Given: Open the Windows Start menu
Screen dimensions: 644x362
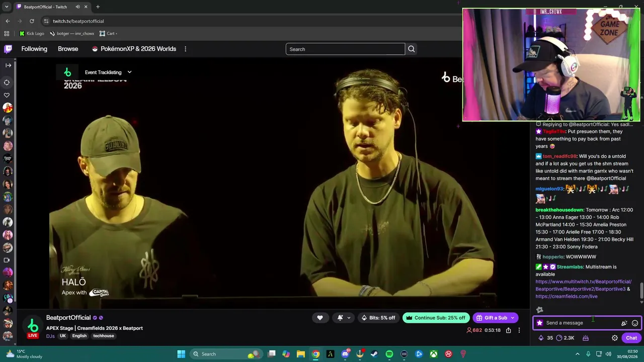Looking at the screenshot, I should (181, 354).
